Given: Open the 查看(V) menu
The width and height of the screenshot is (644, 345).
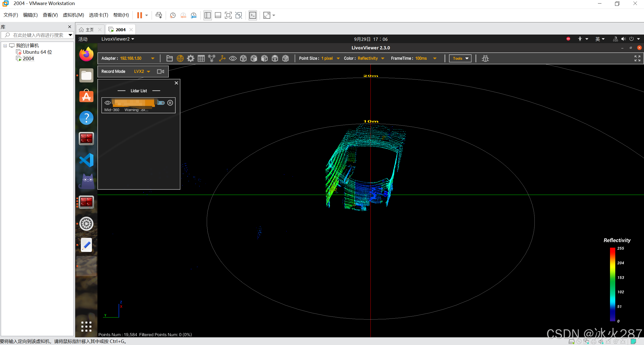Looking at the screenshot, I should tap(50, 15).
